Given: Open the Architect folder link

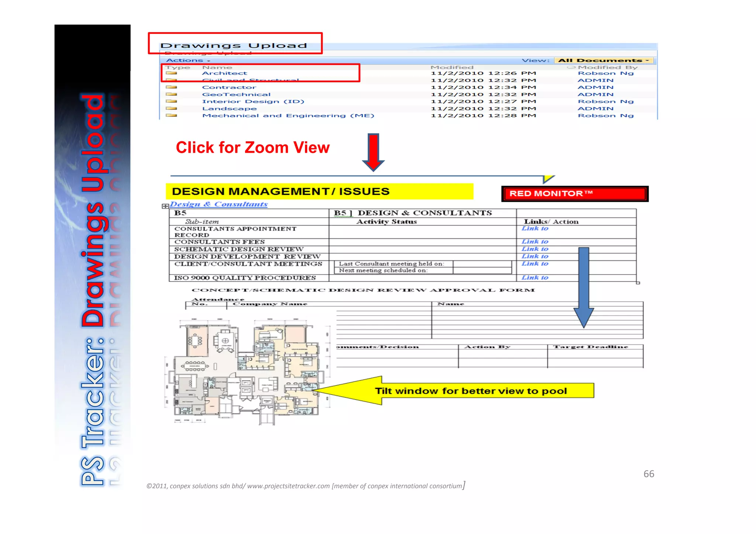Looking at the screenshot, I should [x=225, y=73].
